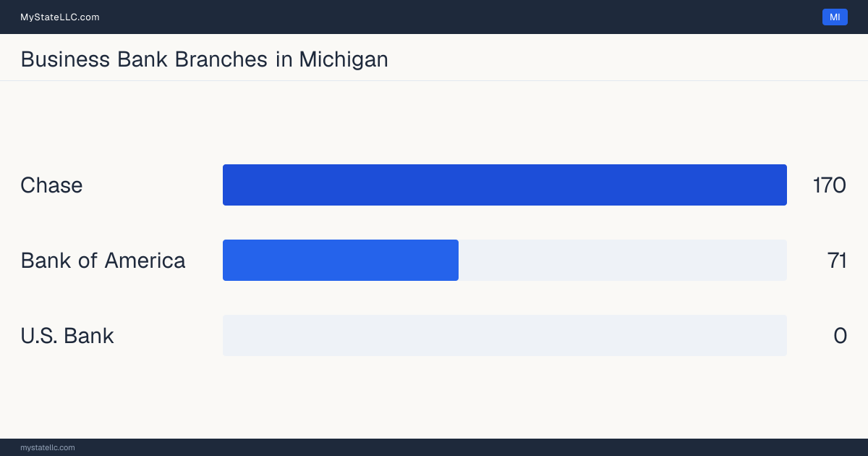The height and width of the screenshot is (456, 868).
Task: Click the mystatellc.com footer link
Action: [x=48, y=447]
